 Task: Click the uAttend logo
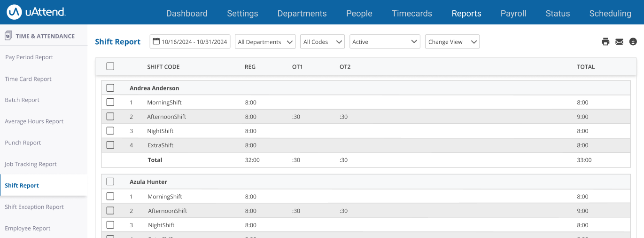36,12
